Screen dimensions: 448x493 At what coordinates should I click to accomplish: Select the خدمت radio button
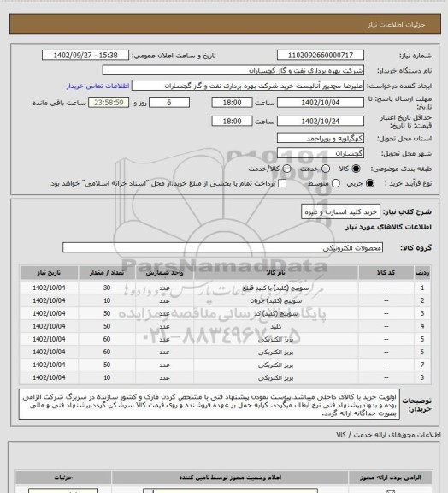(x=326, y=169)
